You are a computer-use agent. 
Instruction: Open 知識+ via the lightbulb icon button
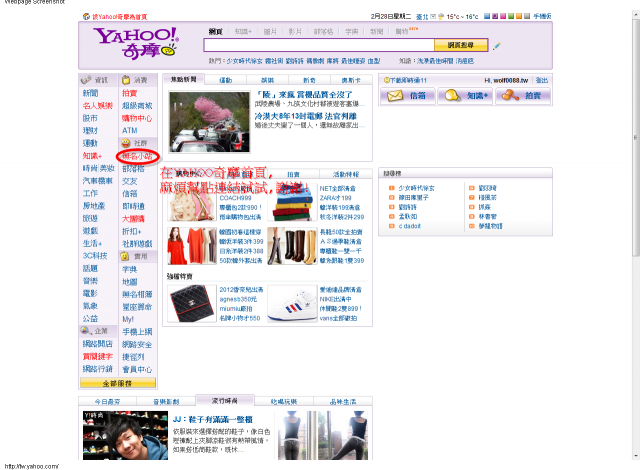point(466,96)
